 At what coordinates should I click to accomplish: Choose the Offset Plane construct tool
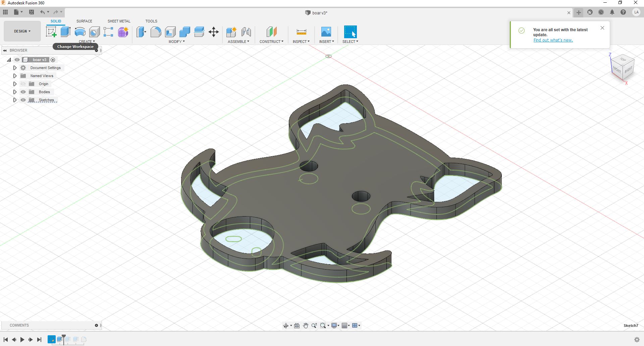pos(271,32)
